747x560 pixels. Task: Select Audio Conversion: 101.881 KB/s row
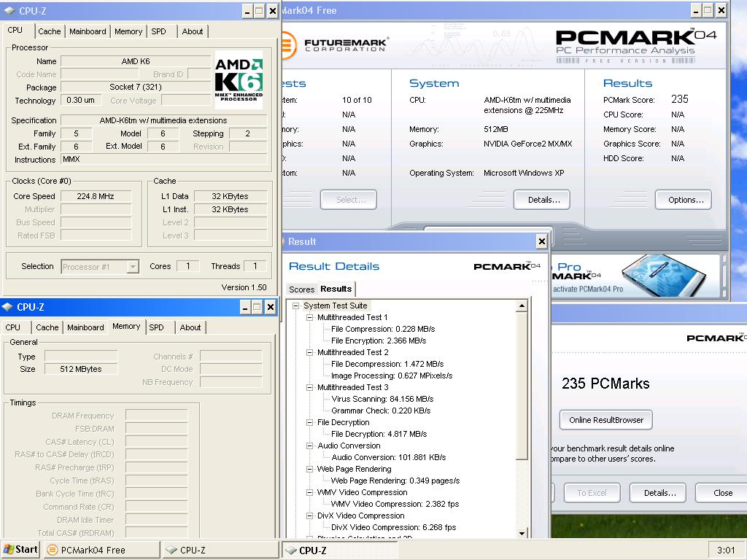click(x=389, y=457)
